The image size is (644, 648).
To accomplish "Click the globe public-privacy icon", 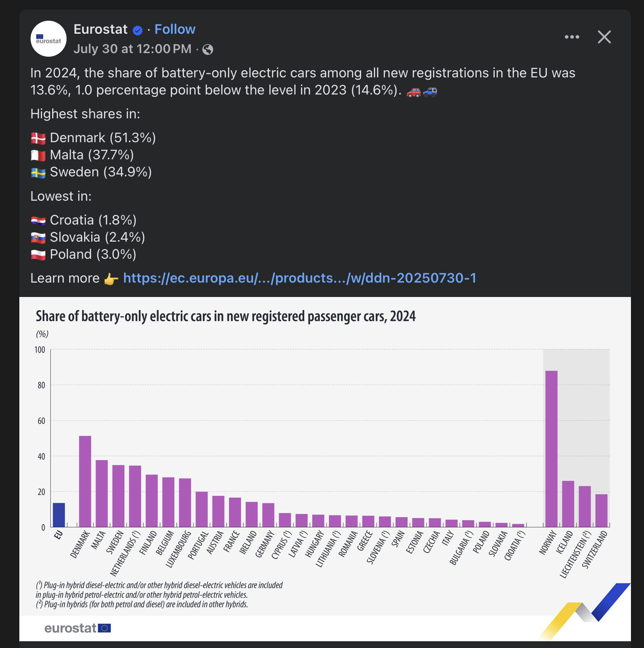I will [208, 49].
